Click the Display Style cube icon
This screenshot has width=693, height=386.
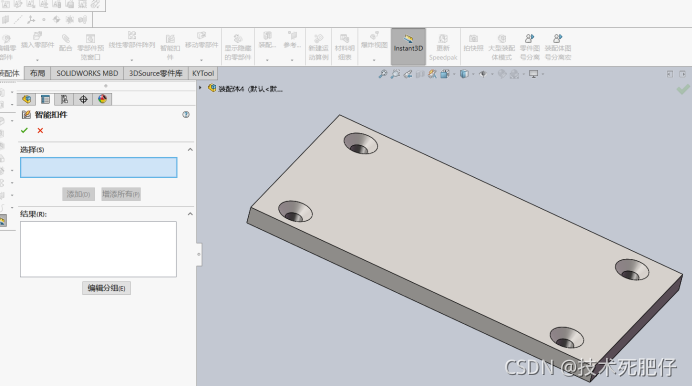pyautogui.click(x=464, y=74)
